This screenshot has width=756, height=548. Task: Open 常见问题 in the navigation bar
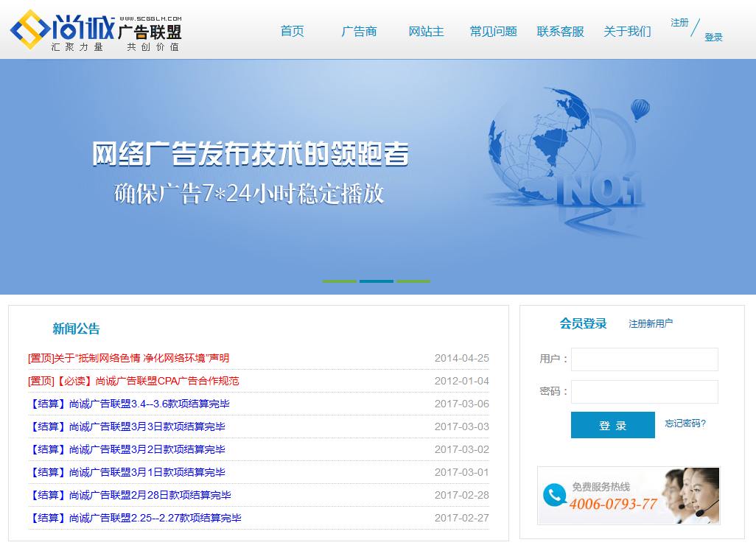coord(493,31)
